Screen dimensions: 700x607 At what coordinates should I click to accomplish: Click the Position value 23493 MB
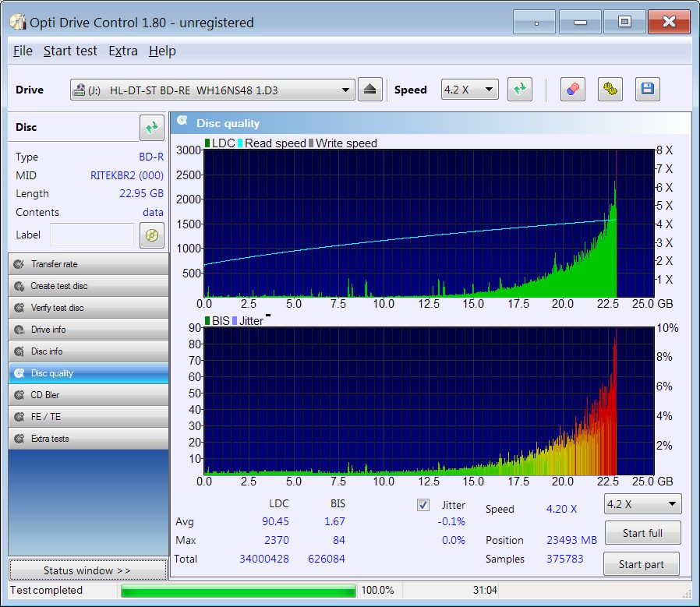(x=571, y=540)
